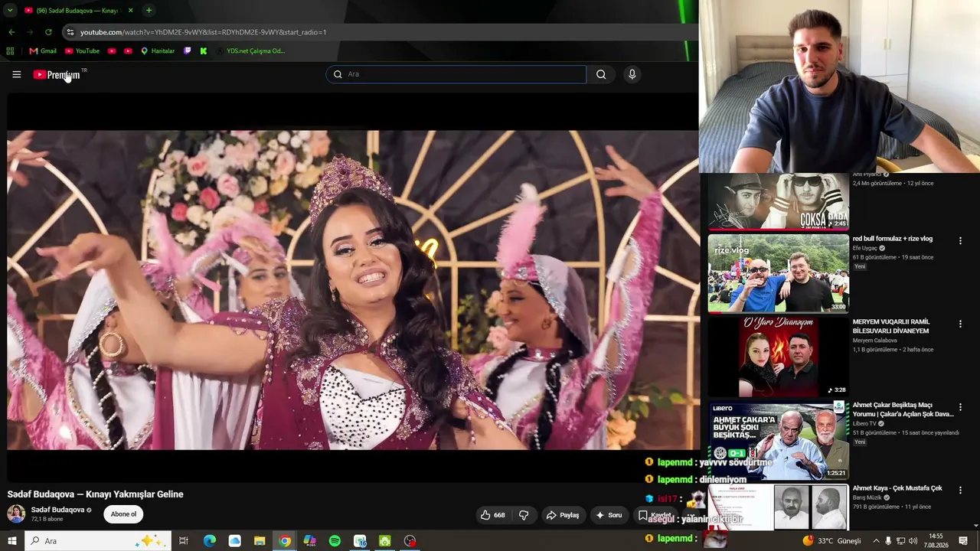Open the YDS.net Çalışma bookmark
The image size is (980, 551).
pyautogui.click(x=250, y=51)
